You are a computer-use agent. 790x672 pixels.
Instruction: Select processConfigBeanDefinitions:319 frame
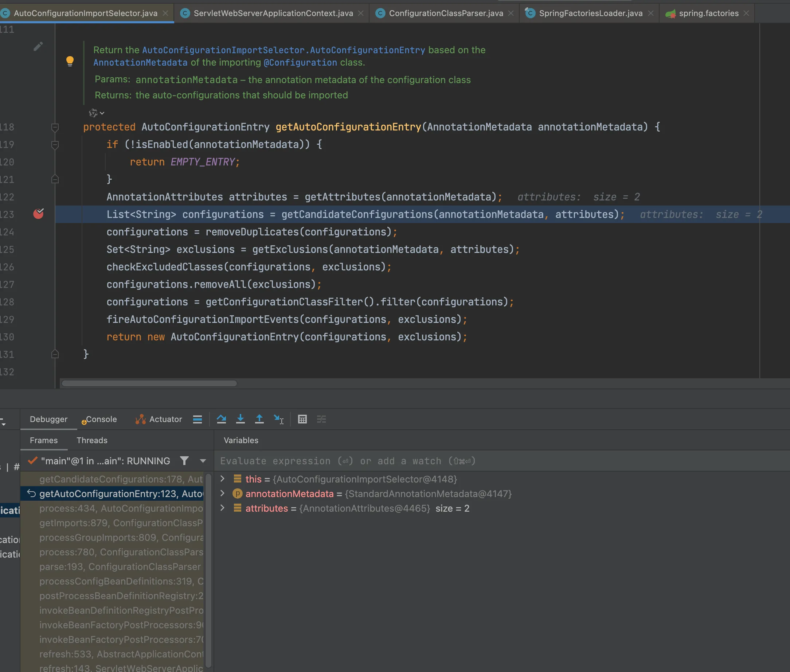click(x=113, y=581)
